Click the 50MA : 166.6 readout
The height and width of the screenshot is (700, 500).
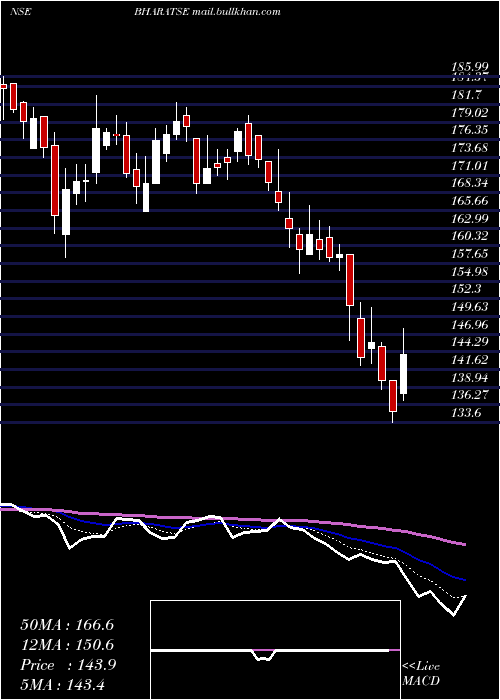pyautogui.click(x=67, y=625)
